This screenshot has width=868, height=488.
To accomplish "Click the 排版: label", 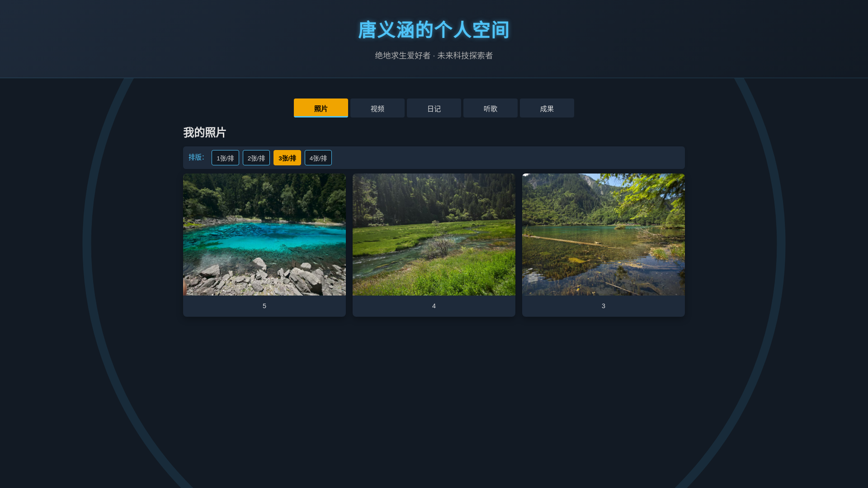I will 196,157.
